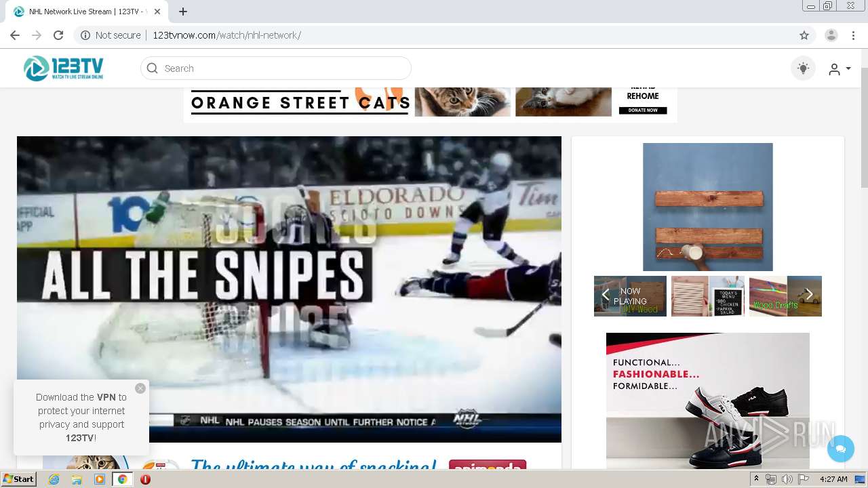Click the red Opera taskbar icon
The image size is (868, 488).
[145, 479]
